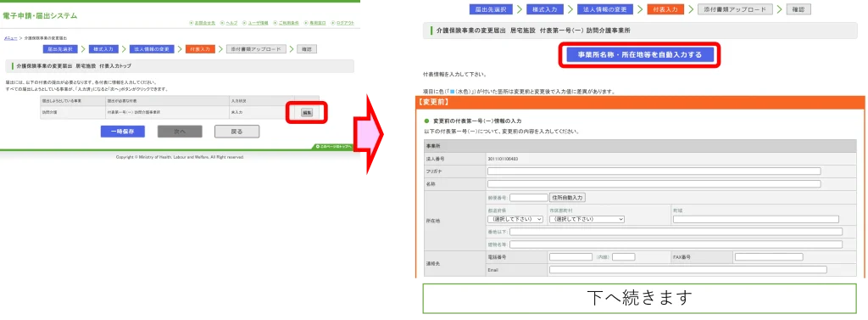Select 法人情報の変更 step in left screen
The height and width of the screenshot is (320, 868).
[151, 49]
